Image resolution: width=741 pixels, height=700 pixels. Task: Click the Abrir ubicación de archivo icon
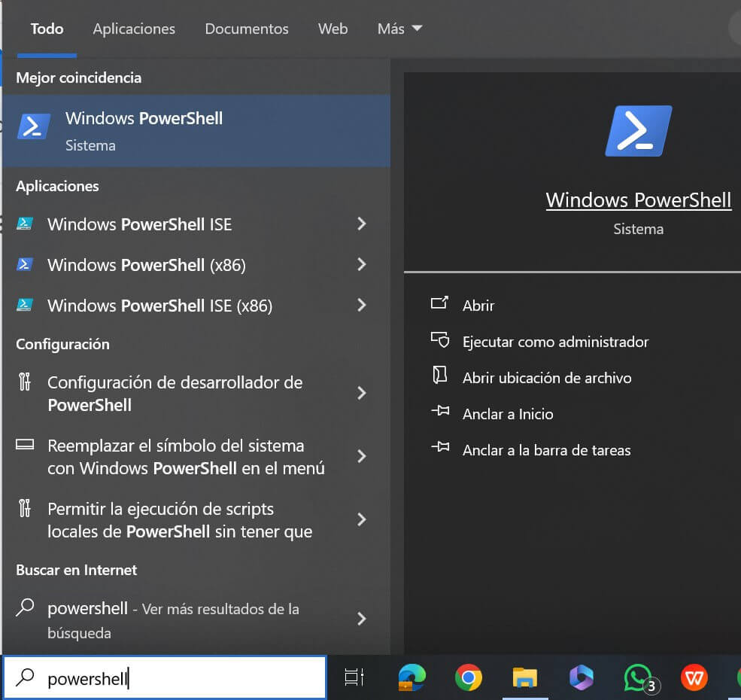click(x=442, y=377)
